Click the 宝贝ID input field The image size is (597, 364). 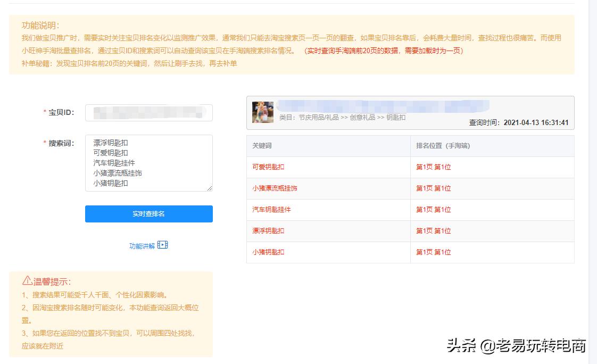point(148,112)
